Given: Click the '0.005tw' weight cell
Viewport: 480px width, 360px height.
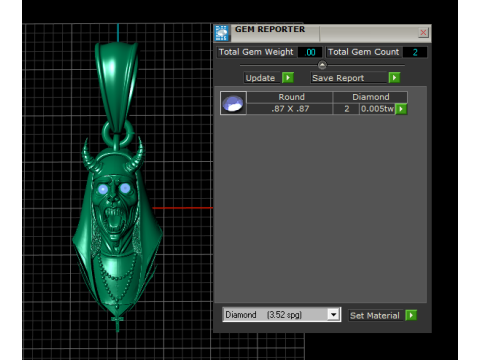Looking at the screenshot, I should 377,109.
